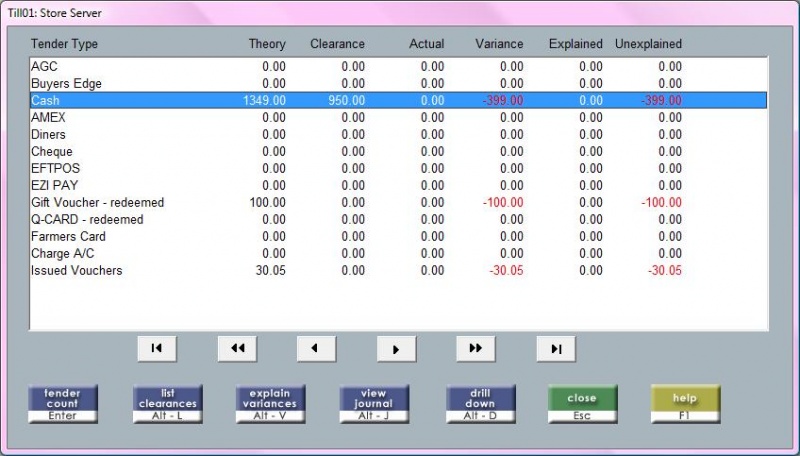800x456 pixels.
Task: Click Gift Voucher theory value 100.00
Action: point(268,202)
